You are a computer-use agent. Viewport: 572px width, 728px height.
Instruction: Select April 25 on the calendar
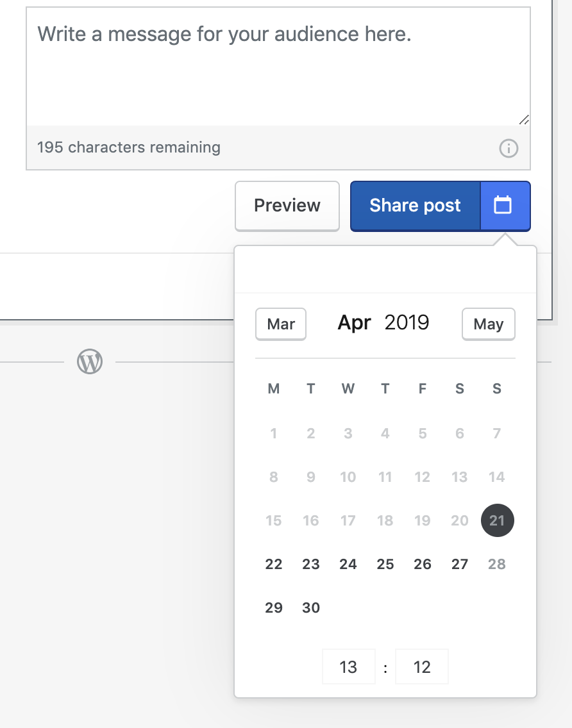point(385,564)
